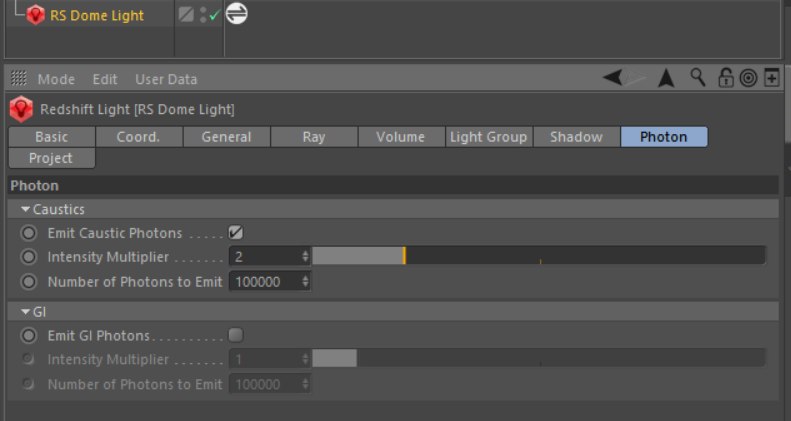Click the Caustics Intensity Multiplier slider bar
Image resolution: width=791 pixels, height=421 pixels.
[539, 256]
